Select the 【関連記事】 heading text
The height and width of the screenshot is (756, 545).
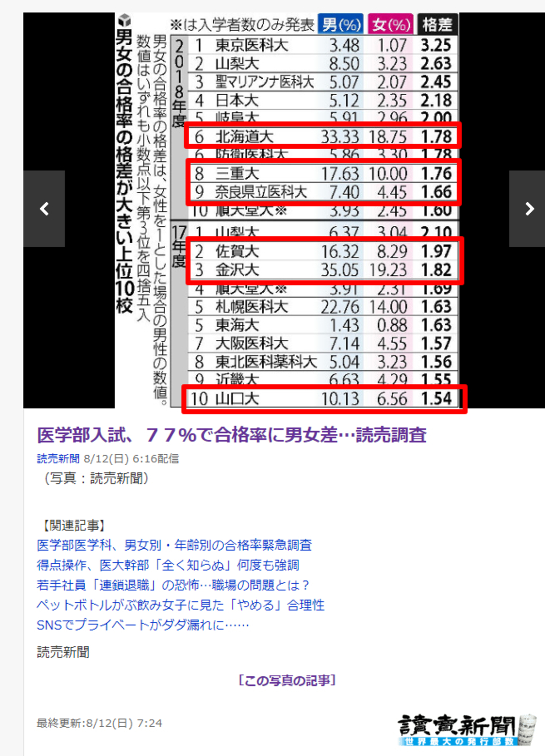pyautogui.click(x=74, y=526)
